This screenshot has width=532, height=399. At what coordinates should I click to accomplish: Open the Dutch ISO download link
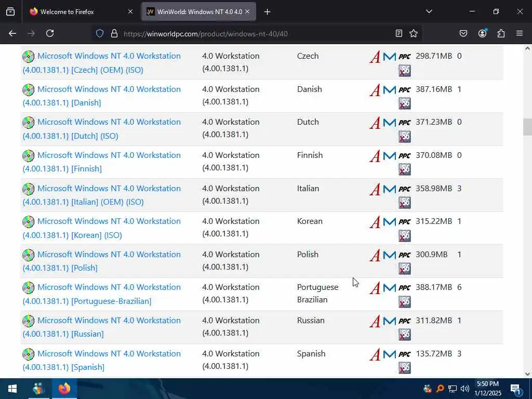coord(102,129)
